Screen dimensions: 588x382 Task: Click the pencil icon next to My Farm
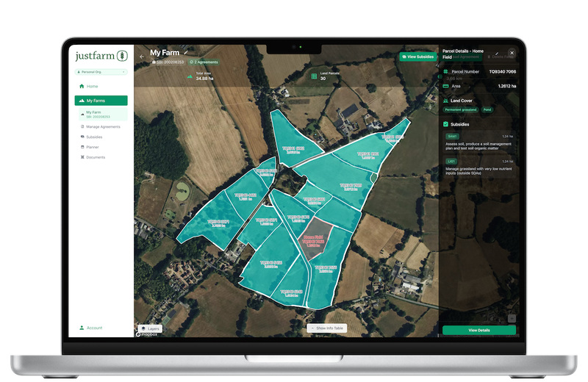click(x=186, y=52)
